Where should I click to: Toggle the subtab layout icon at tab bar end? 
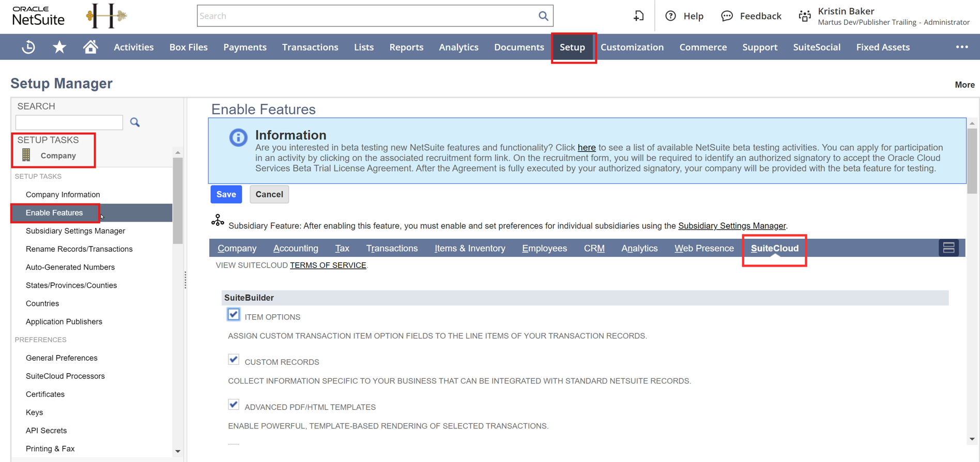[x=948, y=248]
